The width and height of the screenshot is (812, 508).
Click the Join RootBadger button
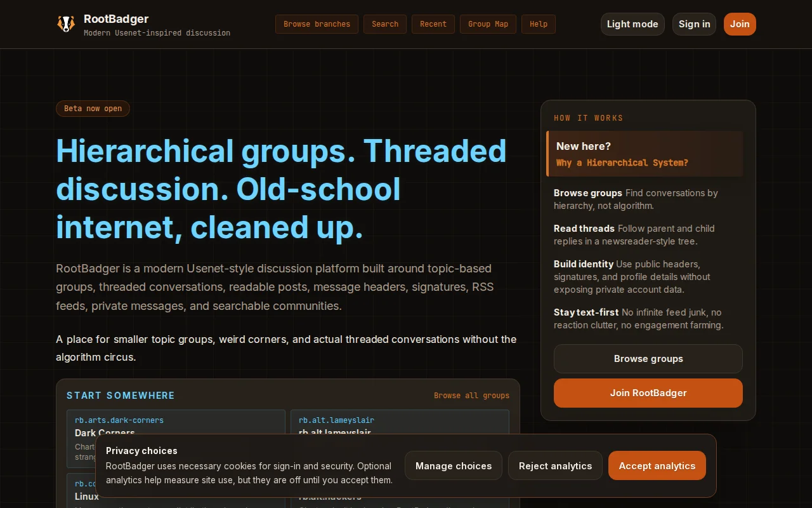pyautogui.click(x=648, y=393)
